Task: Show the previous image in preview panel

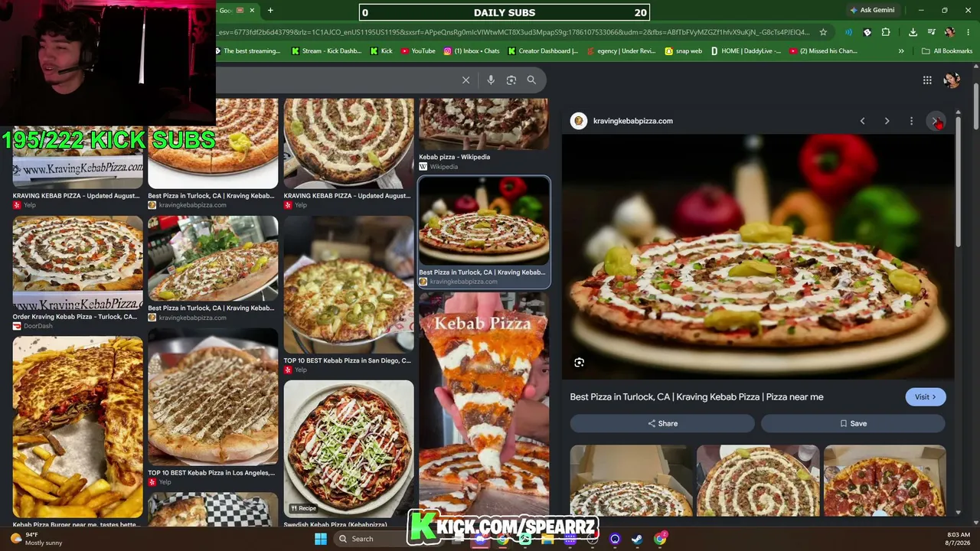Action: pos(862,121)
